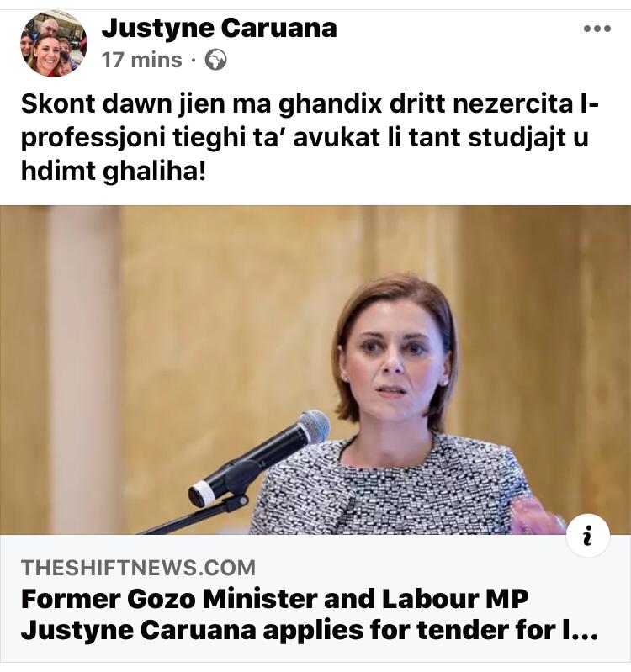Open the 'Former Gozo Minister' article headline

click(x=309, y=615)
